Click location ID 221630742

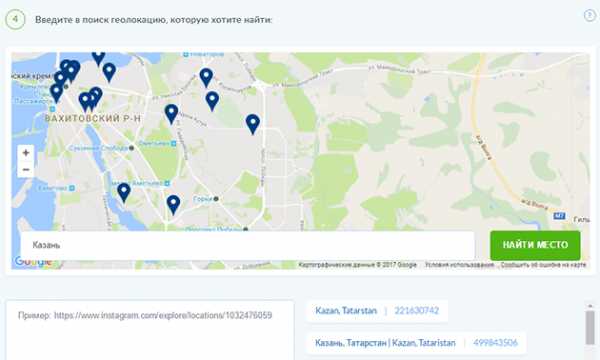417,311
